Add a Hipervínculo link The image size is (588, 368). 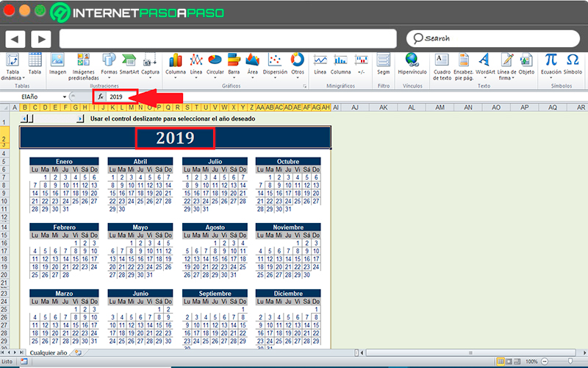pyautogui.click(x=412, y=64)
